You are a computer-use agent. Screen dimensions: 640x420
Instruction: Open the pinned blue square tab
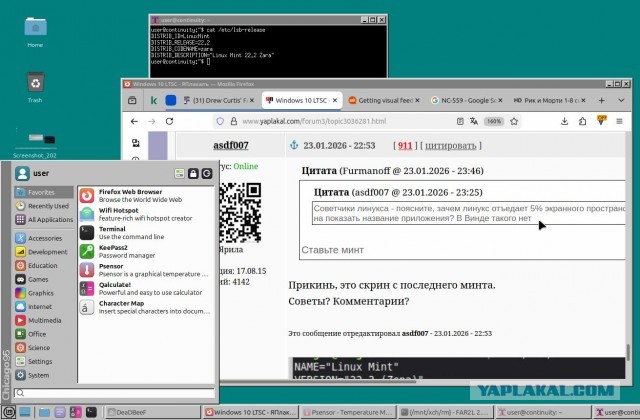click(171, 100)
